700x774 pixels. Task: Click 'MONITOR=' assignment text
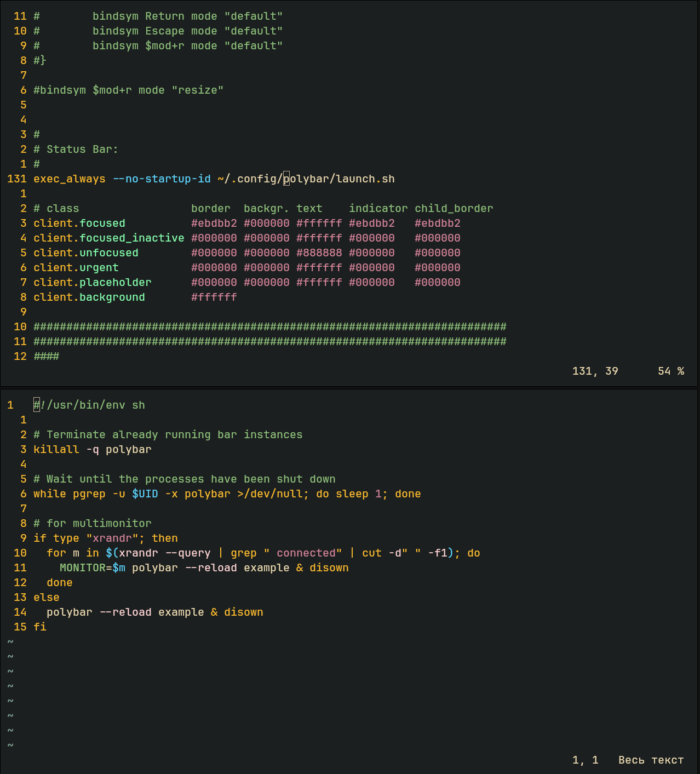pos(86,568)
